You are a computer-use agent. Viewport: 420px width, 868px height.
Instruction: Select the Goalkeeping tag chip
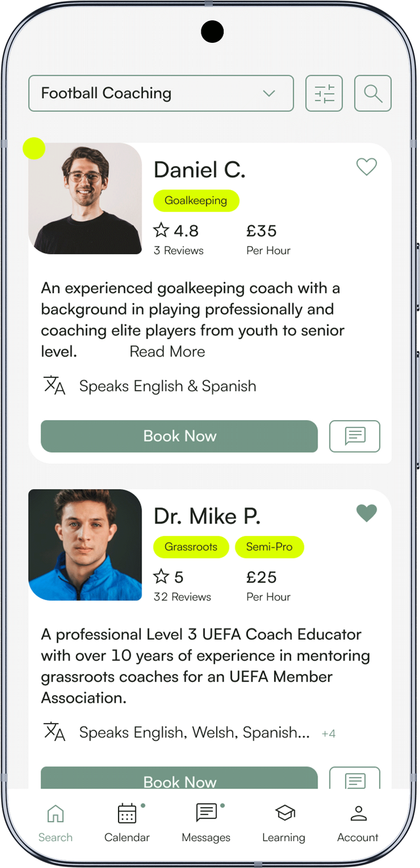click(196, 200)
